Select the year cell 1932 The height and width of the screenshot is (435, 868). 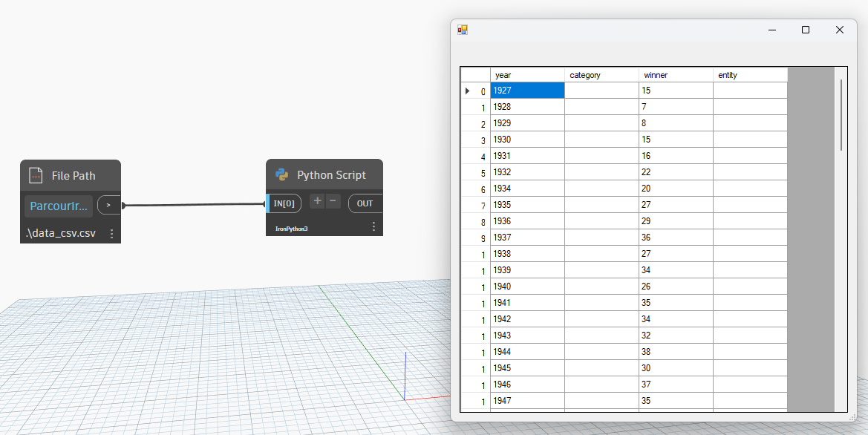(x=527, y=172)
